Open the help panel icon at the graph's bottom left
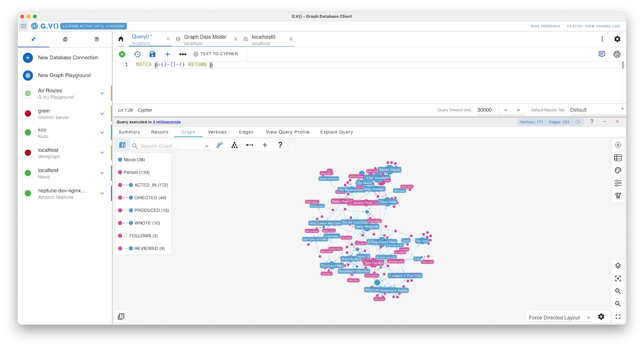 [x=121, y=317]
